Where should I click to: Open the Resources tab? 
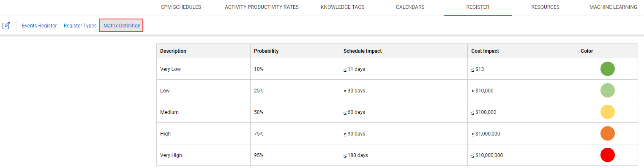545,7
